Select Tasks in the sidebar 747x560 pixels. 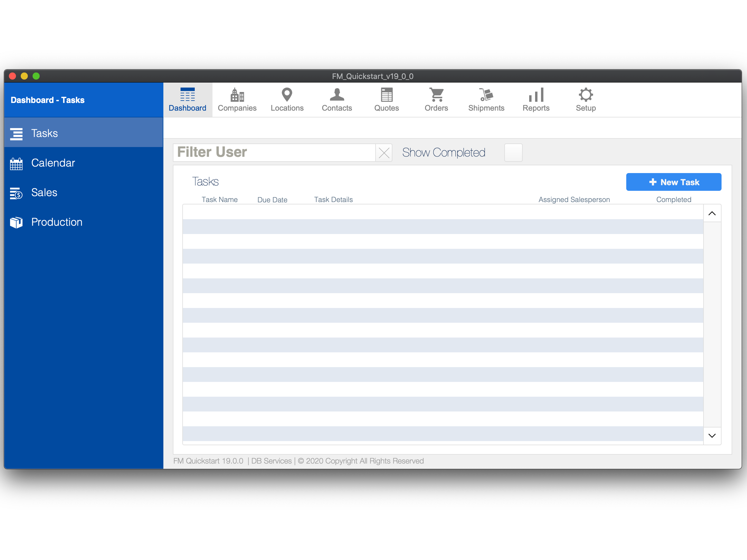coord(45,133)
